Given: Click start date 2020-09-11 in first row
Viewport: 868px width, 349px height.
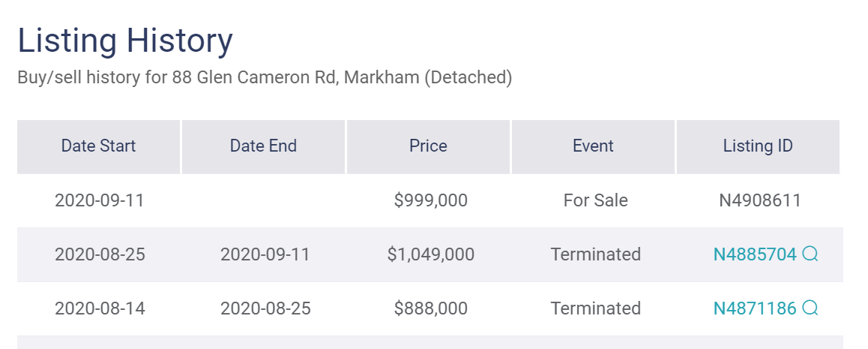Looking at the screenshot, I should pos(100,200).
